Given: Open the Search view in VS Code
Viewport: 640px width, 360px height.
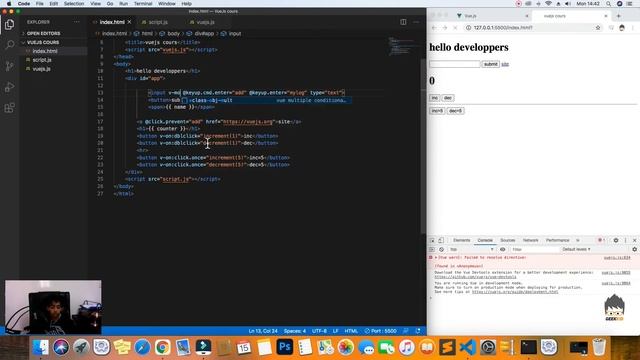Looking at the screenshot, I should pos(9,45).
